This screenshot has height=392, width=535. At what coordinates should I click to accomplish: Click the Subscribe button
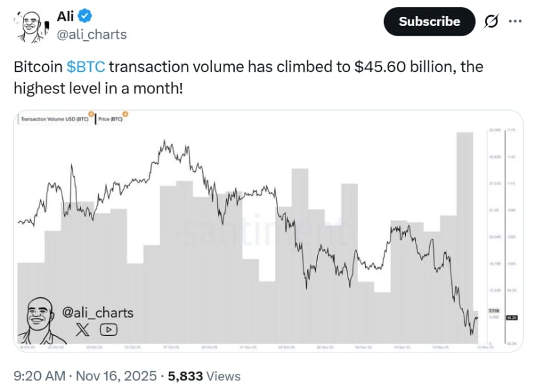(429, 21)
